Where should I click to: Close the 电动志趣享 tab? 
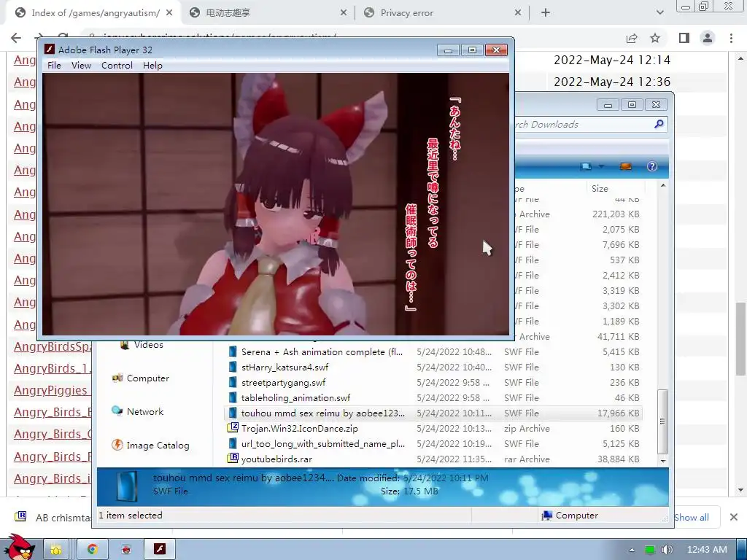tap(344, 13)
